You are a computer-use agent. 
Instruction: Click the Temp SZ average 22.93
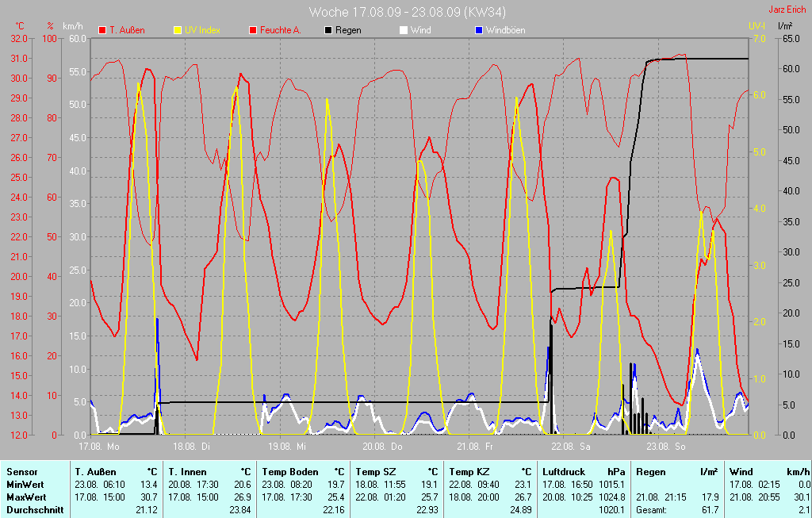(x=427, y=510)
